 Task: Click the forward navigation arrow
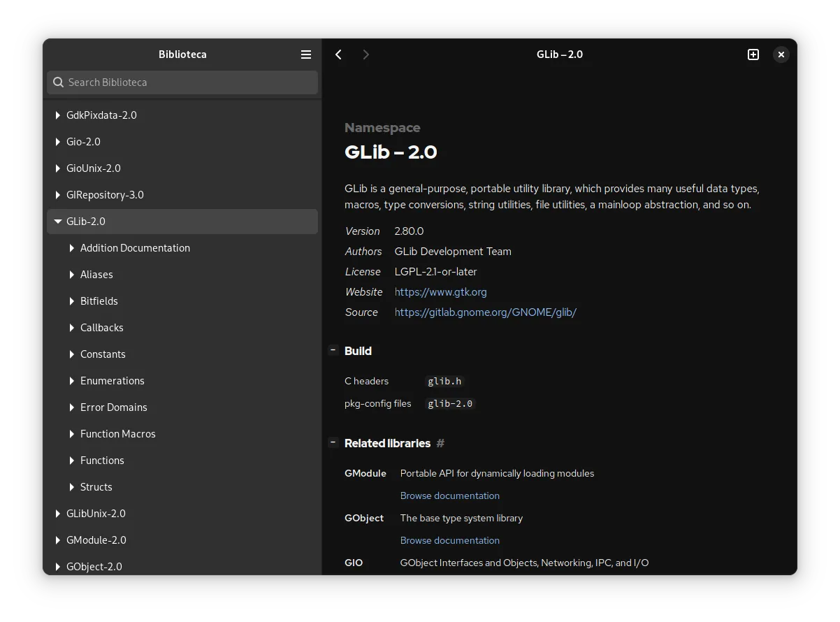pyautogui.click(x=366, y=55)
